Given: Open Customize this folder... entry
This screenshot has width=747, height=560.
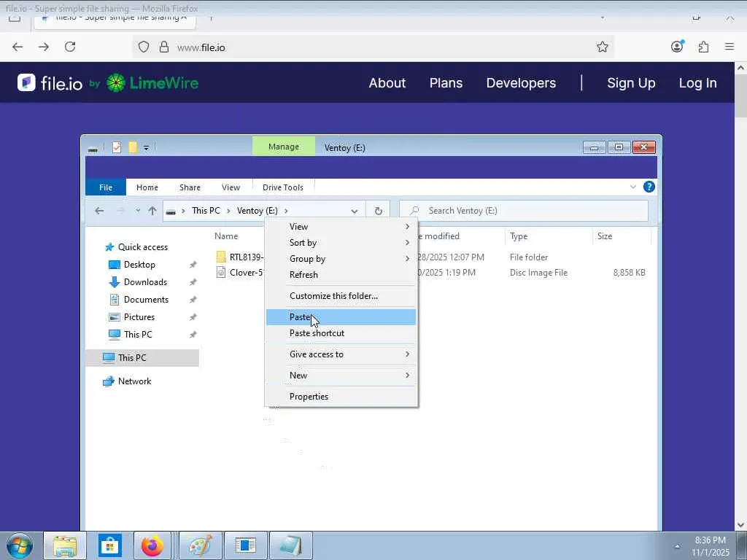Looking at the screenshot, I should pos(341,296).
